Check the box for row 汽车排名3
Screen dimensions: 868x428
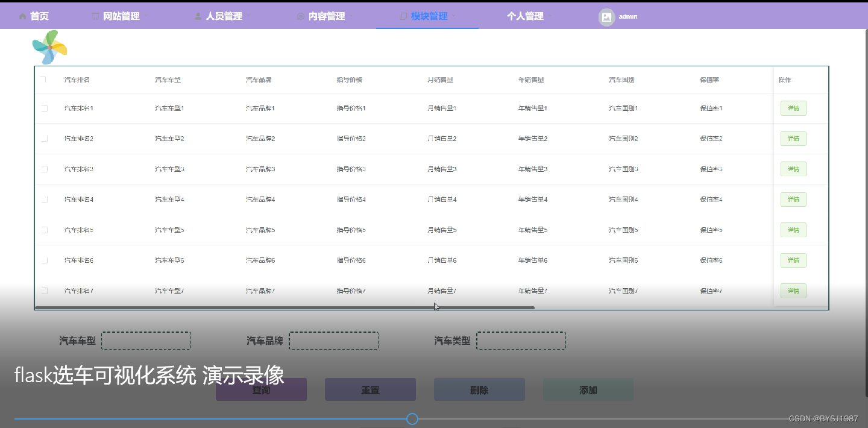pos(45,169)
